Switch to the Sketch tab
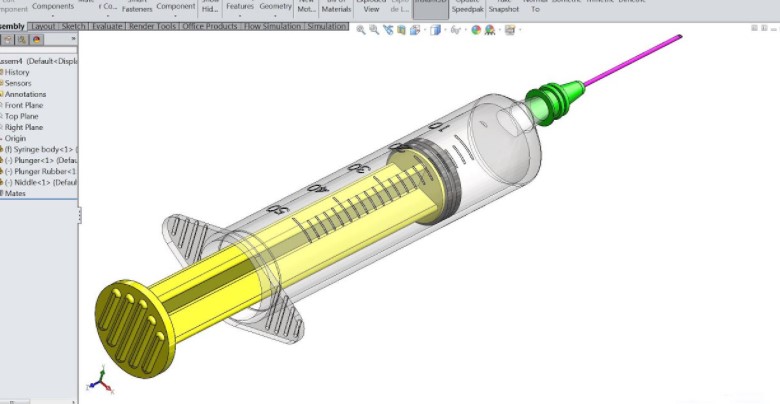The height and width of the screenshot is (404, 780). pyautogui.click(x=74, y=26)
